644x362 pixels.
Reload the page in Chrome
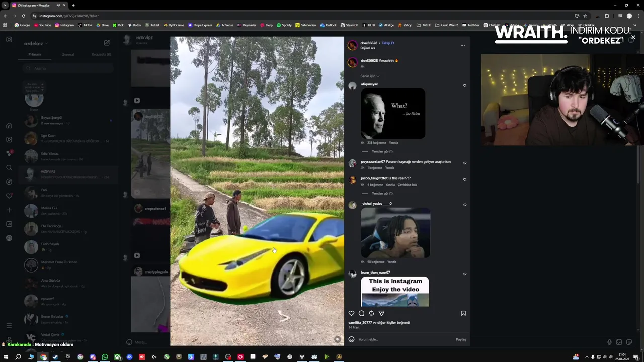point(23,16)
